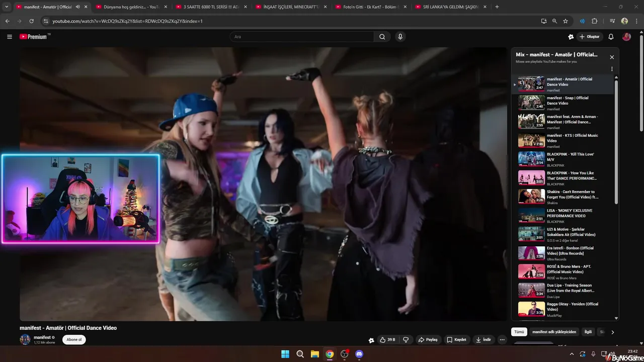Expand filter chips with right chevron

(612, 332)
